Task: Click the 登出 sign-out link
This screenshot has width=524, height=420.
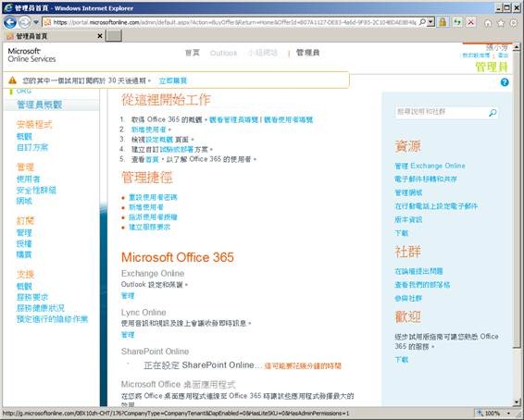Action: point(503,56)
